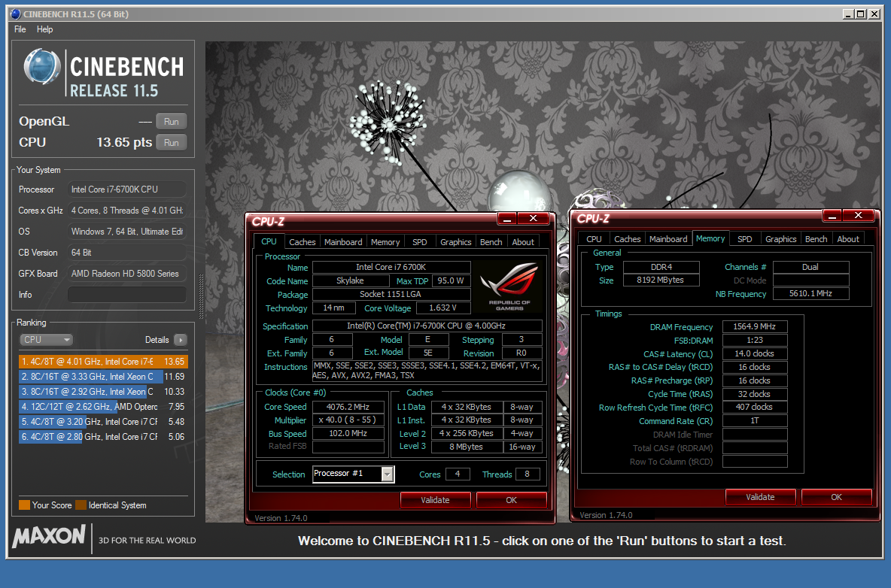Open the CPU ranking type dropdown
Screen dimensions: 891x588
(46, 339)
